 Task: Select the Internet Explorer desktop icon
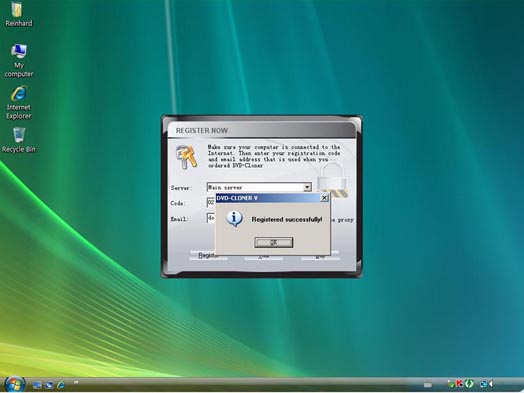(19, 102)
